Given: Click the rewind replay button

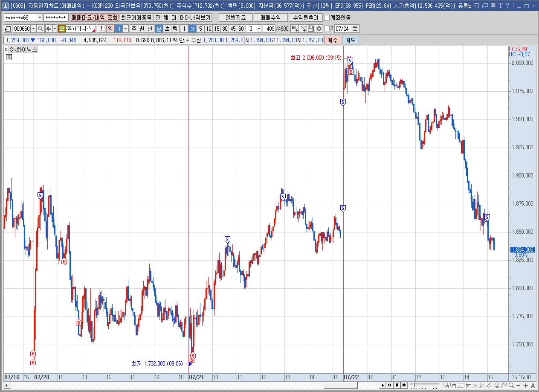Looking at the screenshot, I should point(390,385).
